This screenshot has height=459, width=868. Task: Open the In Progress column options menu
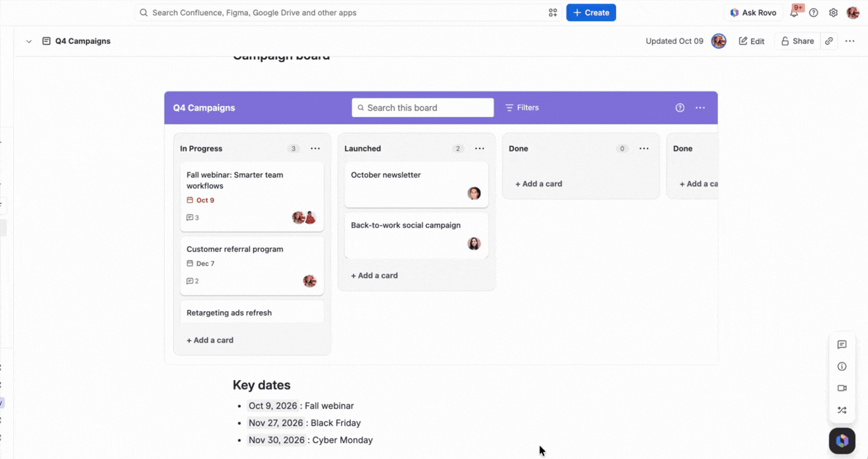[x=315, y=149]
